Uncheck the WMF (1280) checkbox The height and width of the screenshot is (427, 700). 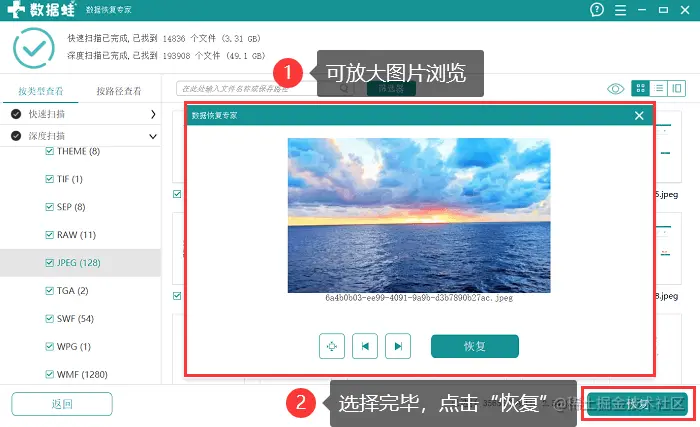pos(50,374)
